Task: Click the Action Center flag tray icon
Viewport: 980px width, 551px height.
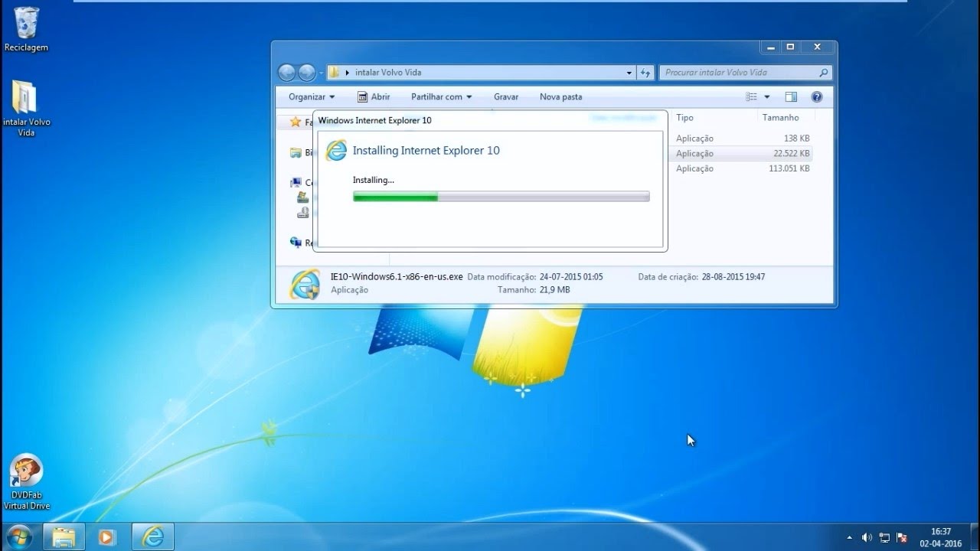Action: pyautogui.click(x=902, y=537)
